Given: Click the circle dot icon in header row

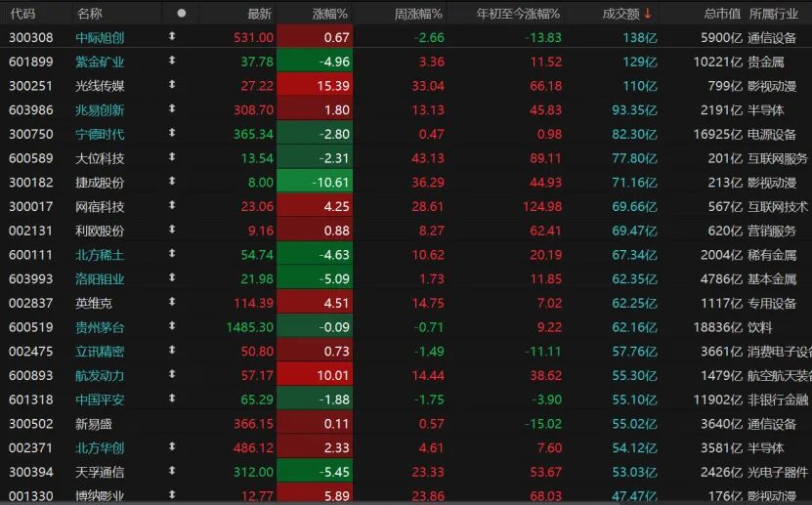Looking at the screenshot, I should click(x=181, y=14).
